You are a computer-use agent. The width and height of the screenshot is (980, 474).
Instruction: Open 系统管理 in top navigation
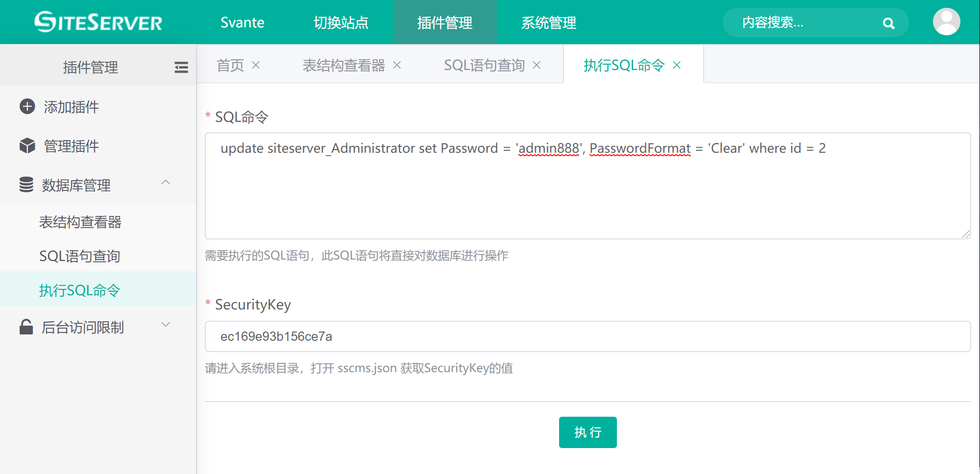(548, 23)
